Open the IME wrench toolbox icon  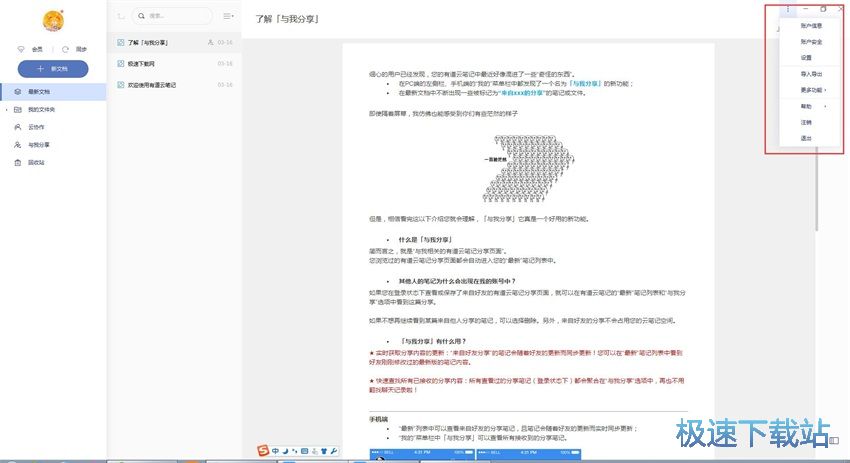coord(334,451)
